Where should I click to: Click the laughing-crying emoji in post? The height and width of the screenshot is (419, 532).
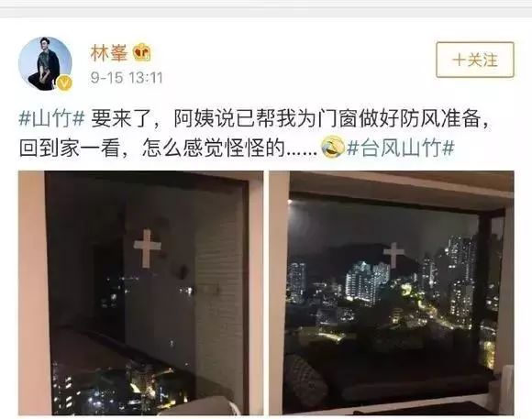coord(333,146)
